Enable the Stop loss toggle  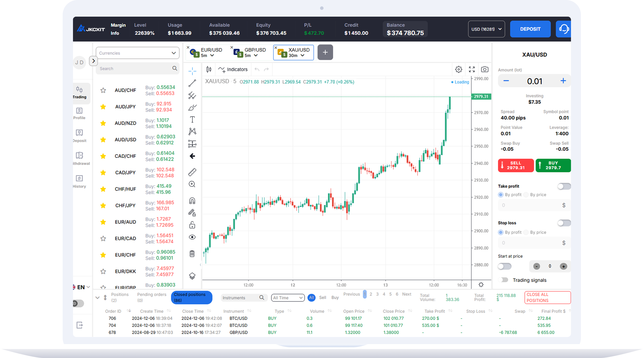click(564, 223)
